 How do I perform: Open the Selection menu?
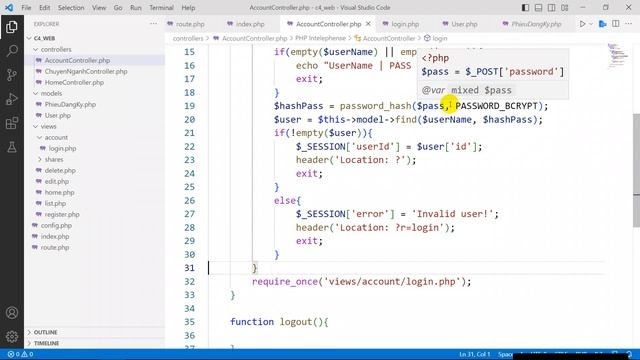[71, 8]
